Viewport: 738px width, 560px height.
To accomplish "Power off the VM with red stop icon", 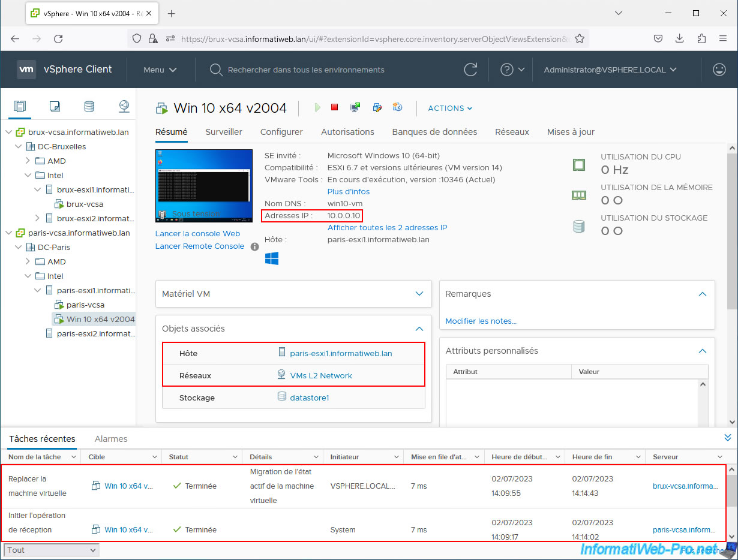I will [x=335, y=107].
